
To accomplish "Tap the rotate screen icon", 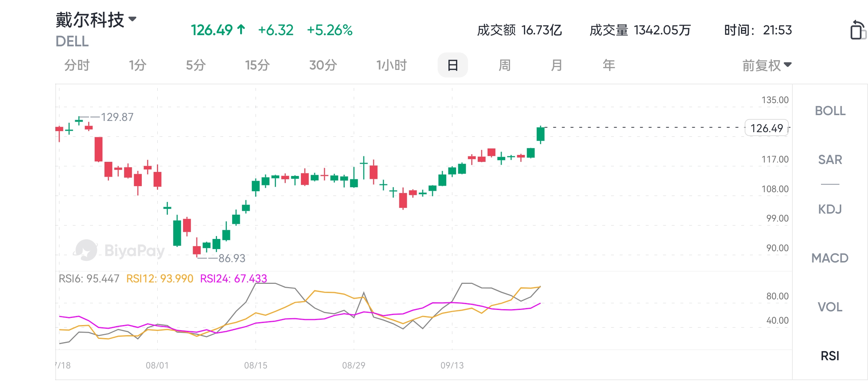I will tap(858, 30).
